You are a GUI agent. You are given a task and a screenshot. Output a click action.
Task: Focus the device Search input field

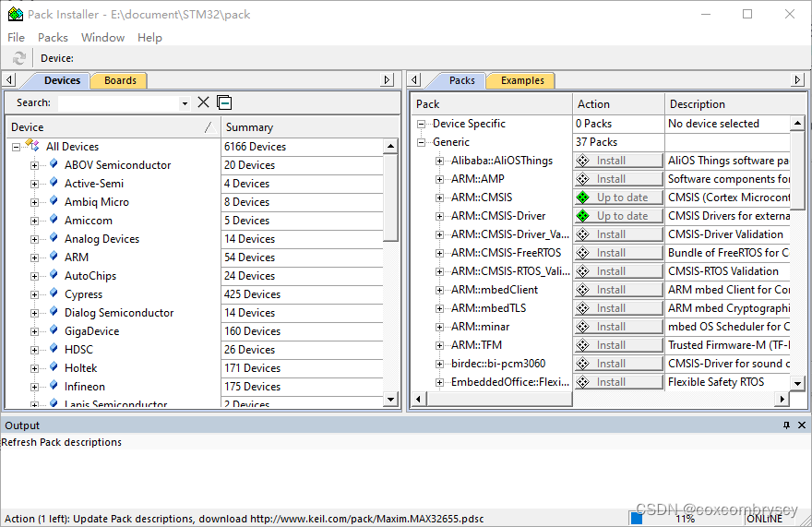(119, 102)
